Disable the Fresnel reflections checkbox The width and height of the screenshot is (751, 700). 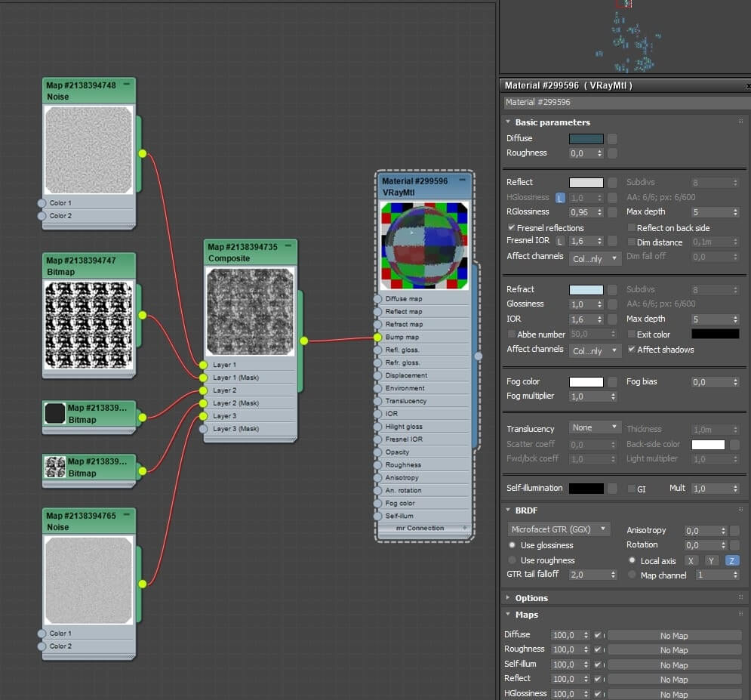(512, 227)
